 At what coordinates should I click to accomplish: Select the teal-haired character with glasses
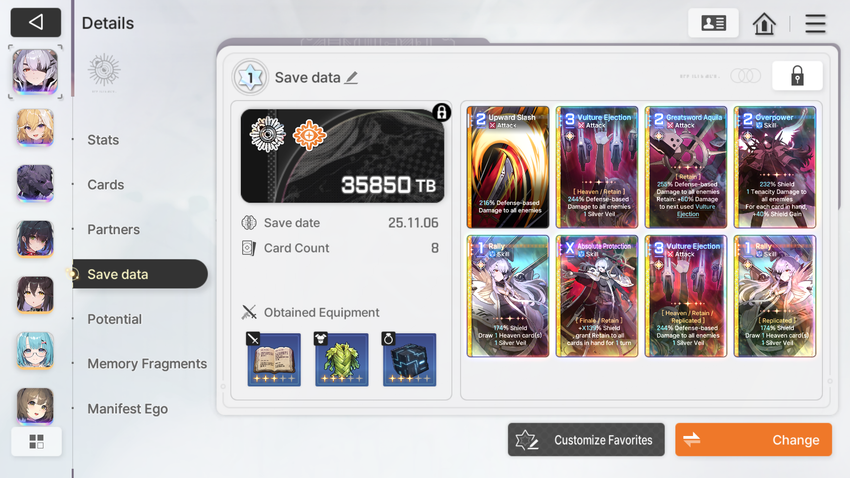(35, 351)
